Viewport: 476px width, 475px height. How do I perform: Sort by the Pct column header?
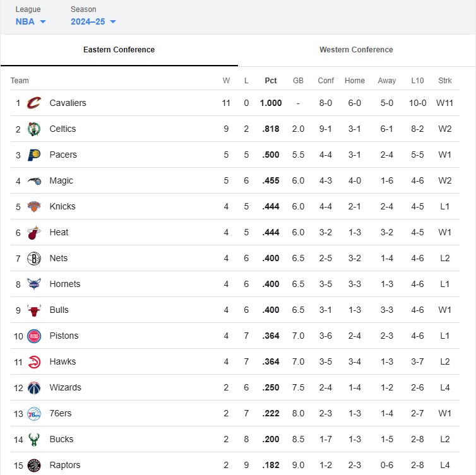click(270, 80)
